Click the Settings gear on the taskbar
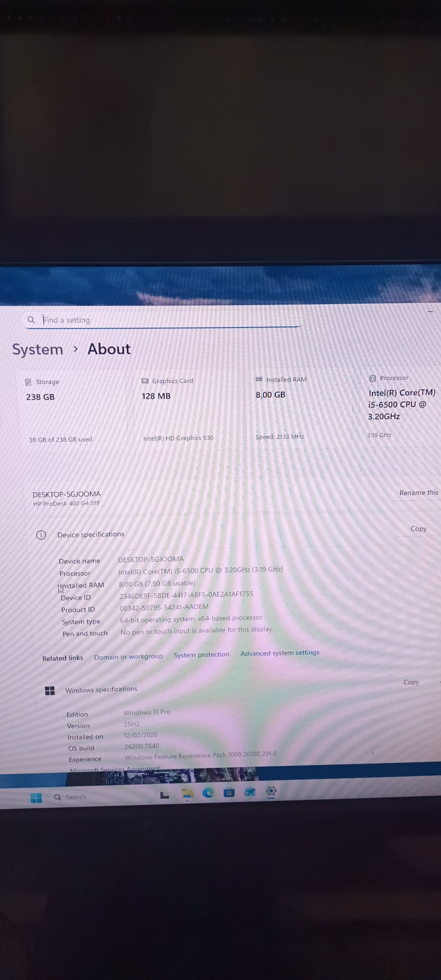The height and width of the screenshot is (980, 441). point(271,791)
